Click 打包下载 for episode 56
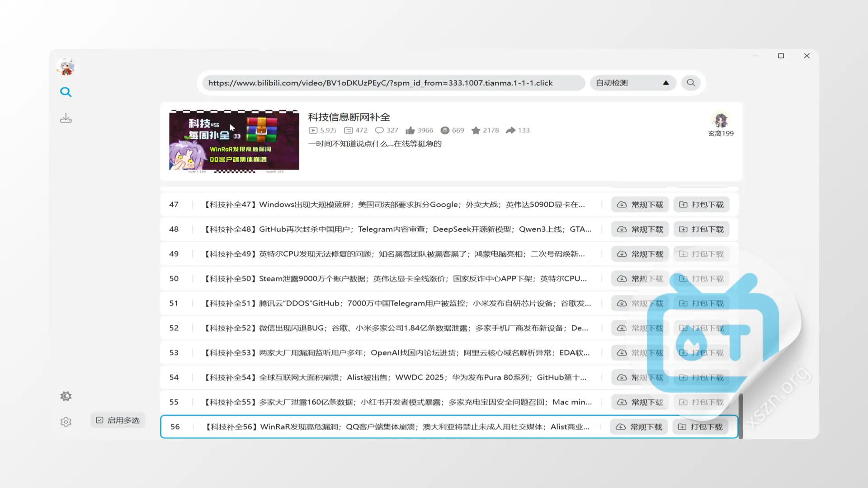Viewport: 868px width, 488px height. coord(700,427)
